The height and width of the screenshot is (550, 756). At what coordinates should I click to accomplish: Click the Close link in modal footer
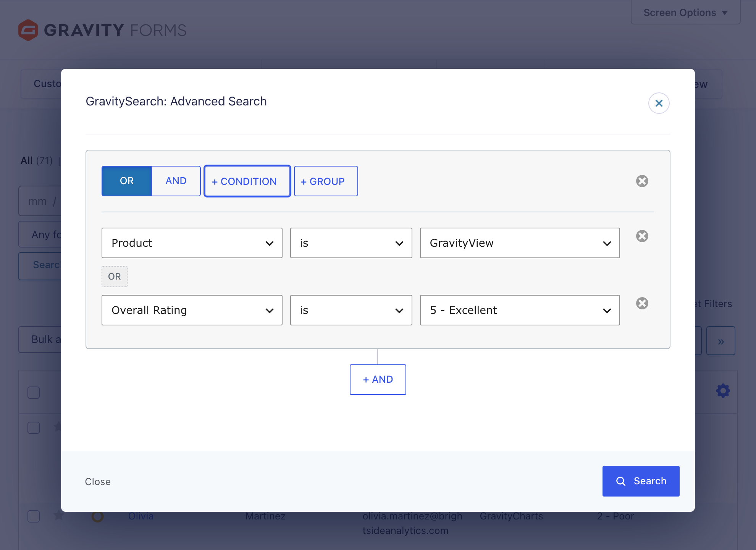point(98,482)
